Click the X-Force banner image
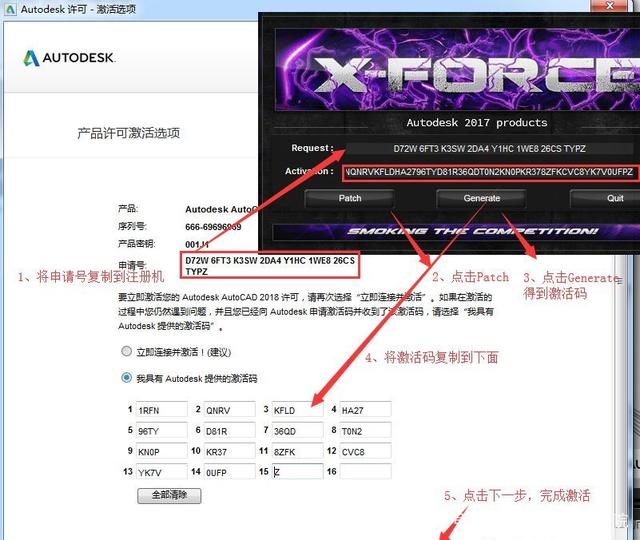The width and height of the screenshot is (640, 540). pyautogui.click(x=457, y=69)
